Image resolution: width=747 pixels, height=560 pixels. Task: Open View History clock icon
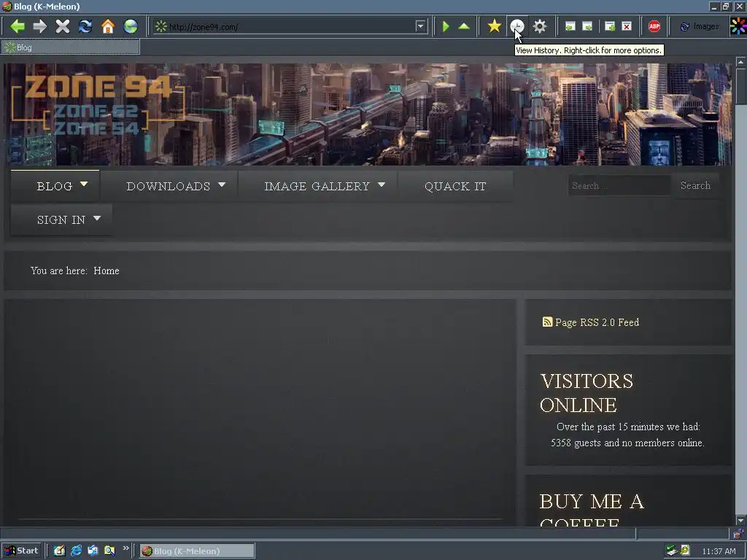point(517,26)
